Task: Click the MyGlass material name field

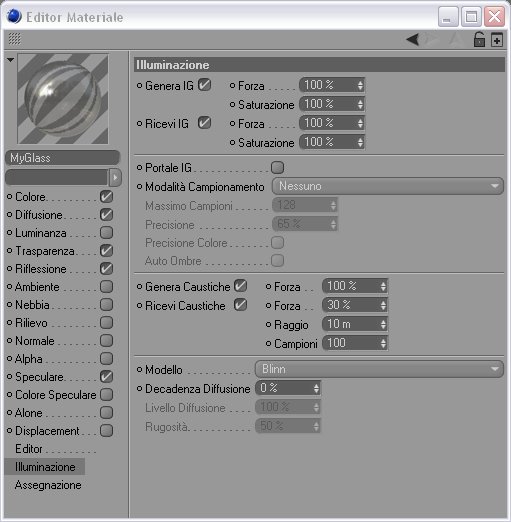Action: [x=62, y=158]
